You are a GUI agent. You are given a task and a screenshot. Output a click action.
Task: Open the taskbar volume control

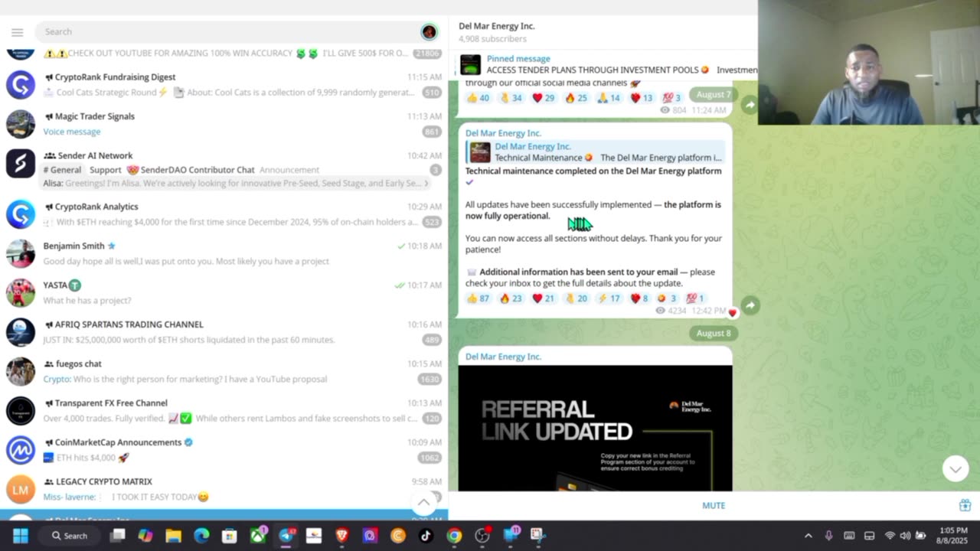coord(905,536)
